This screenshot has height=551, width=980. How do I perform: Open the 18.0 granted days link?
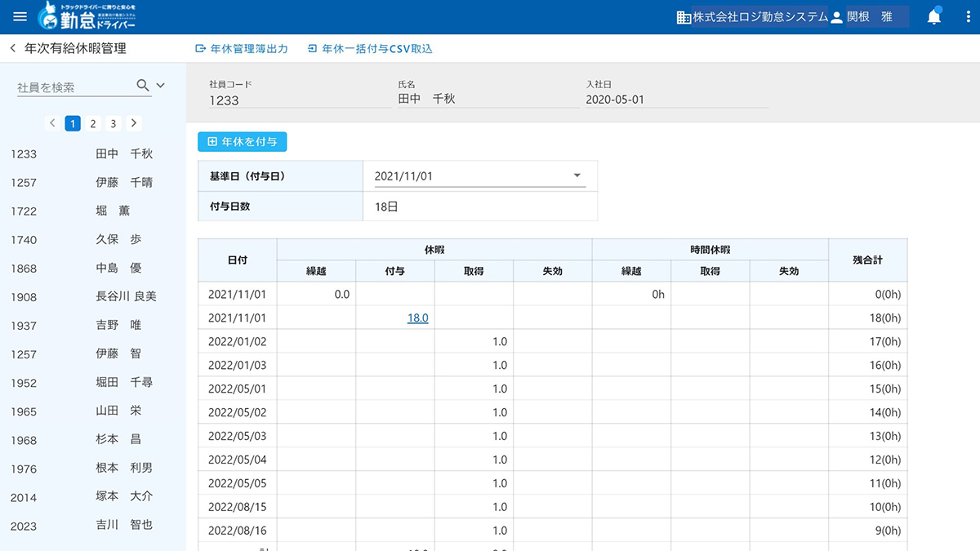(x=417, y=318)
